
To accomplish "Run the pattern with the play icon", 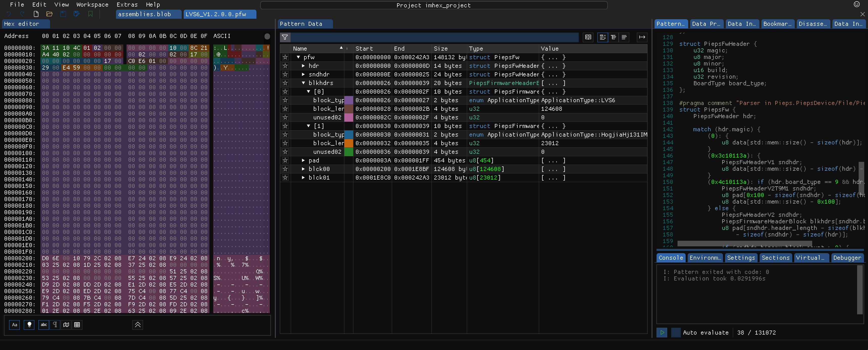I will coord(662,333).
